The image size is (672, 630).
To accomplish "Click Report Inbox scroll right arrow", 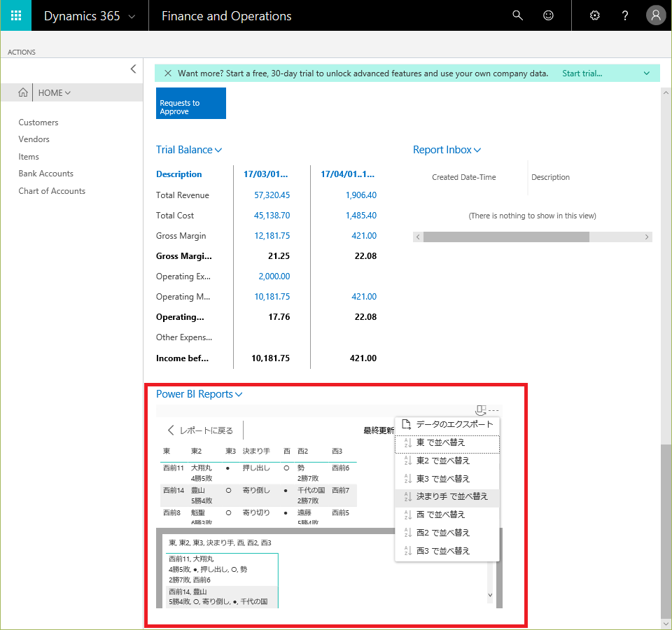I will [647, 237].
